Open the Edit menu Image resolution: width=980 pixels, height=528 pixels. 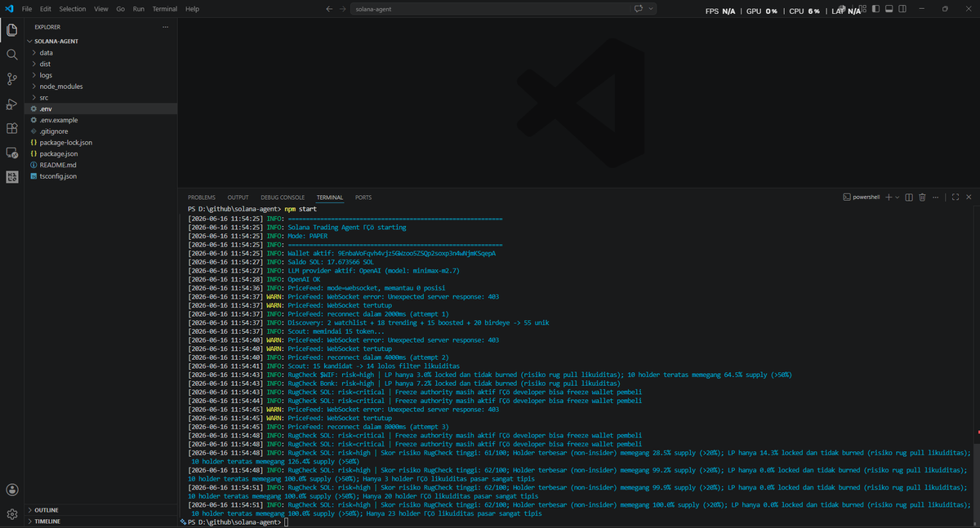coord(46,9)
